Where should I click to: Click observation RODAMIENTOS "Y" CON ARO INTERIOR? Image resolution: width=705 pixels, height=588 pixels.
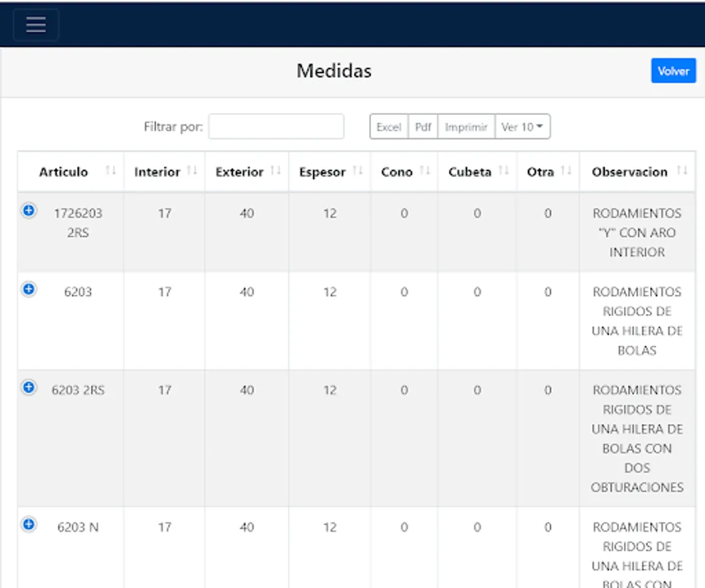pos(637,233)
